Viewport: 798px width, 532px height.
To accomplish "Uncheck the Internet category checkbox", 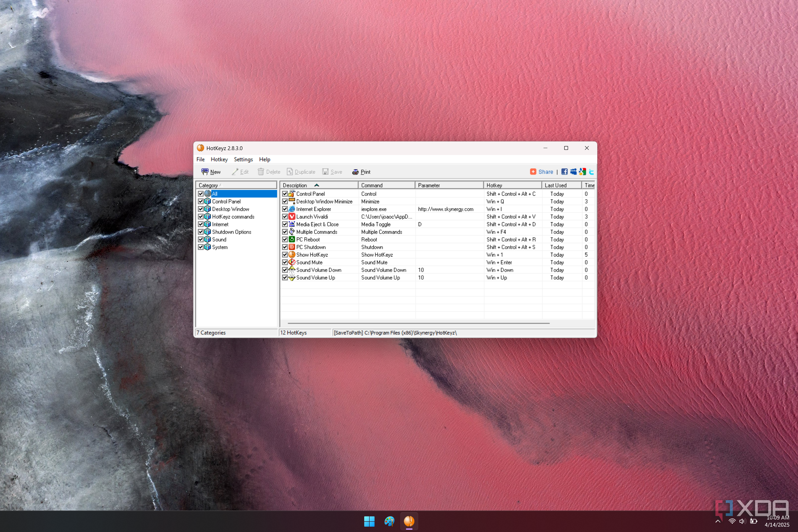I will [x=201, y=224].
